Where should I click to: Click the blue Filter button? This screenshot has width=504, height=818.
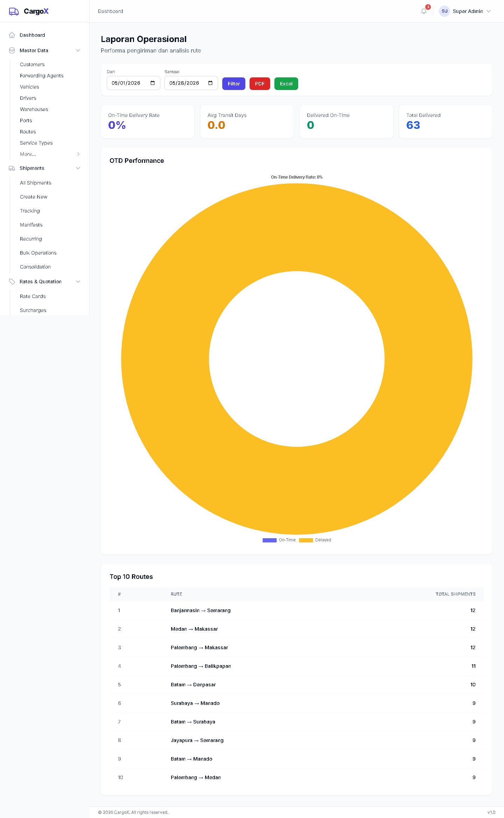[234, 84]
